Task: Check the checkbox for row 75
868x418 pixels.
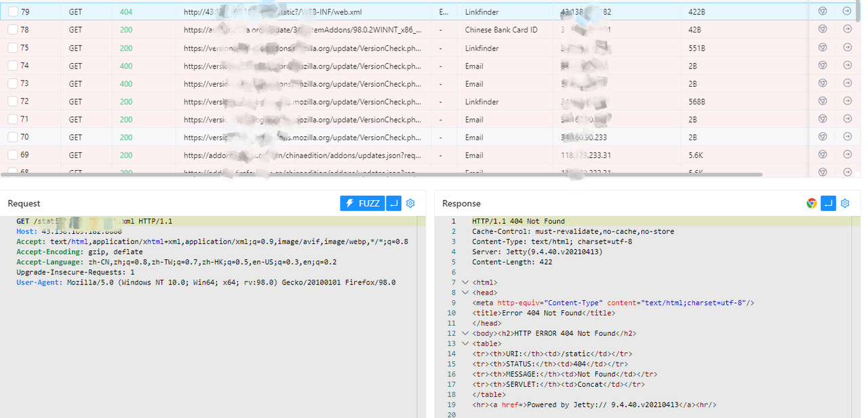Action: click(13, 48)
